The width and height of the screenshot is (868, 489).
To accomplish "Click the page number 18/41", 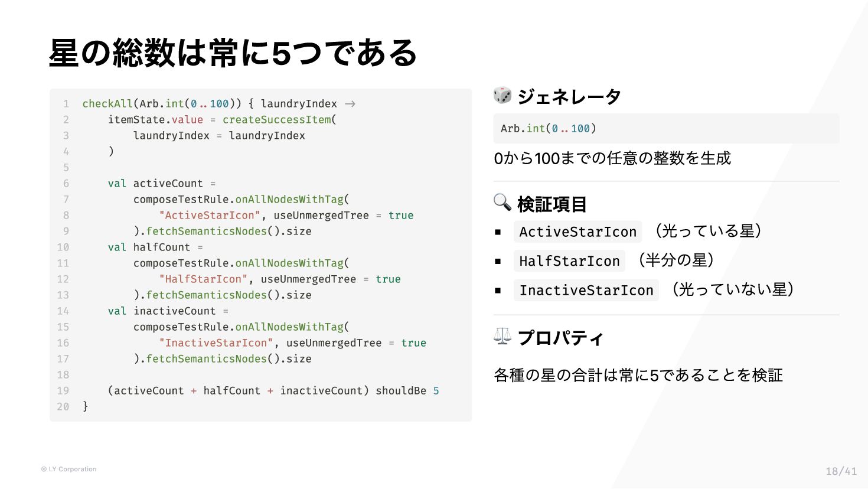I will 841,471.
